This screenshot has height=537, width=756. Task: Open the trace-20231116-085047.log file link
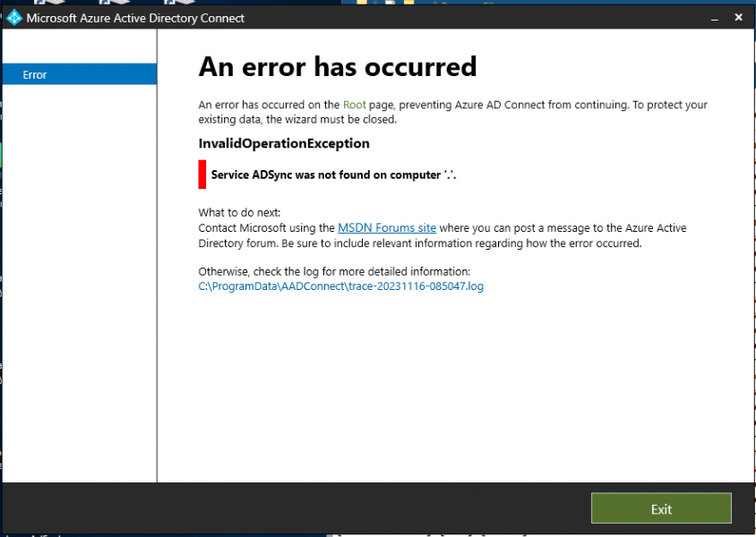click(341, 286)
